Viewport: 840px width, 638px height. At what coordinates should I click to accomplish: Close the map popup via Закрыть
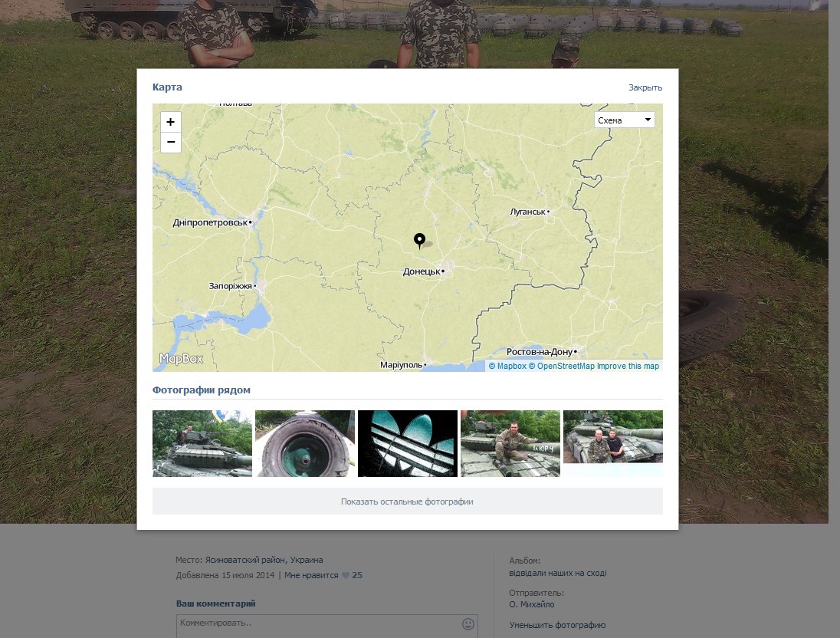click(x=645, y=87)
